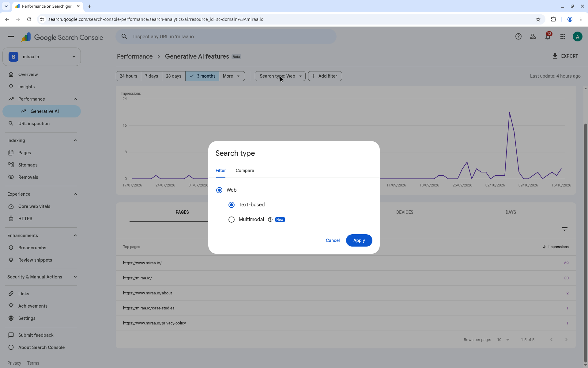Collapse the Experience section
Viewport: 588px width, 368px height.
pos(75,194)
